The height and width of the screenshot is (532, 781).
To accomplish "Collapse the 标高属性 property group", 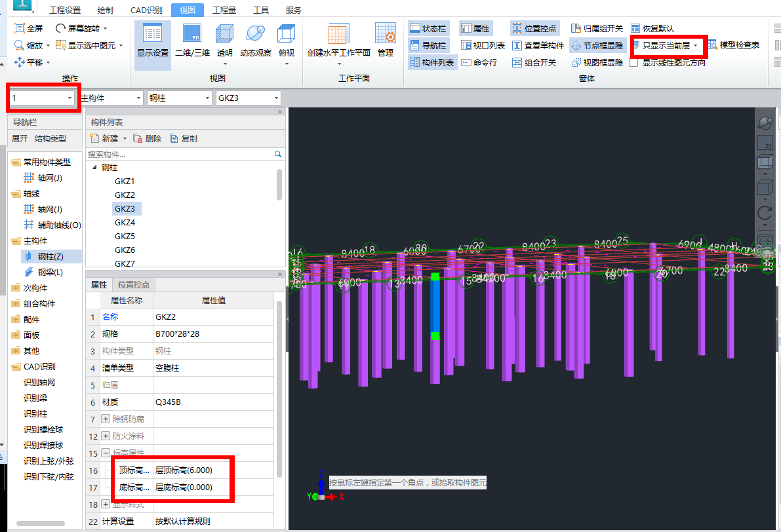I will tap(106, 453).
